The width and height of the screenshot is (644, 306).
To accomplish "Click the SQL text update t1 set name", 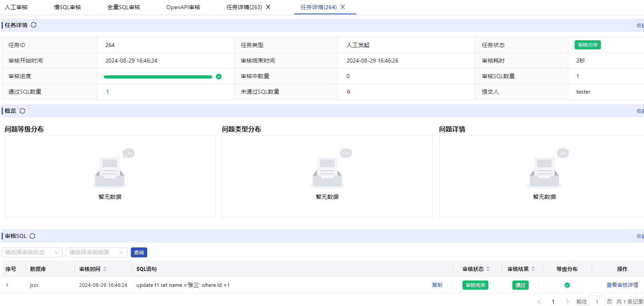I will click(x=183, y=285).
